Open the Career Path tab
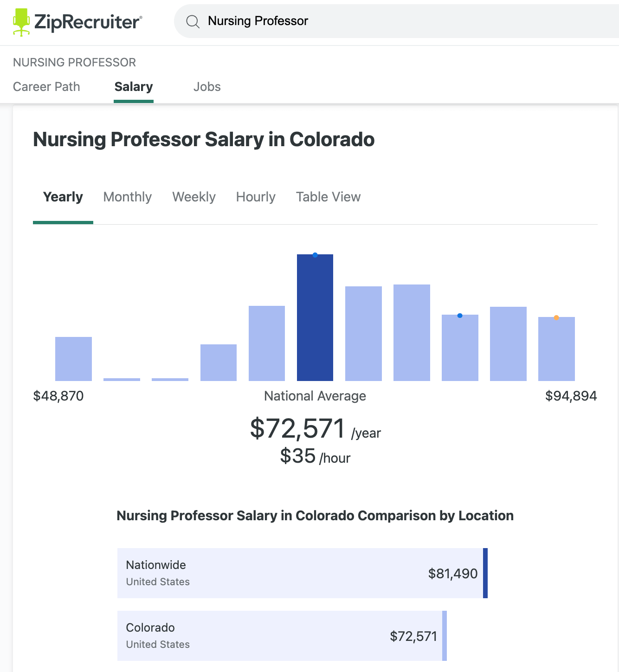This screenshot has width=619, height=672. click(x=46, y=87)
